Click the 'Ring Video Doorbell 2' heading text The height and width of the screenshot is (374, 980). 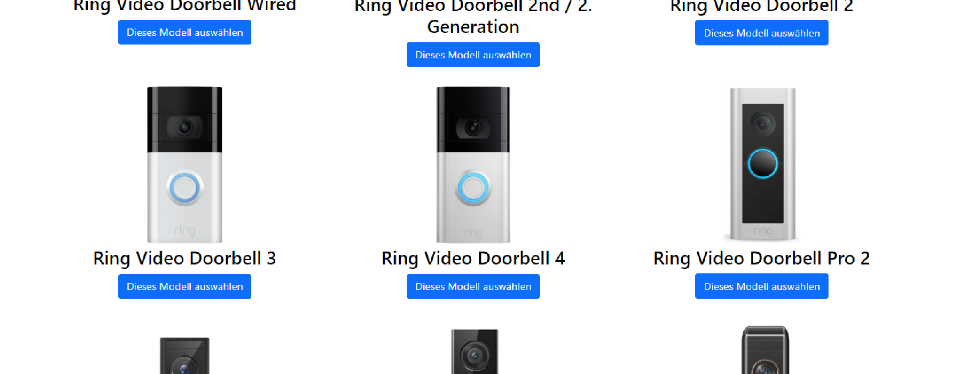click(x=761, y=6)
